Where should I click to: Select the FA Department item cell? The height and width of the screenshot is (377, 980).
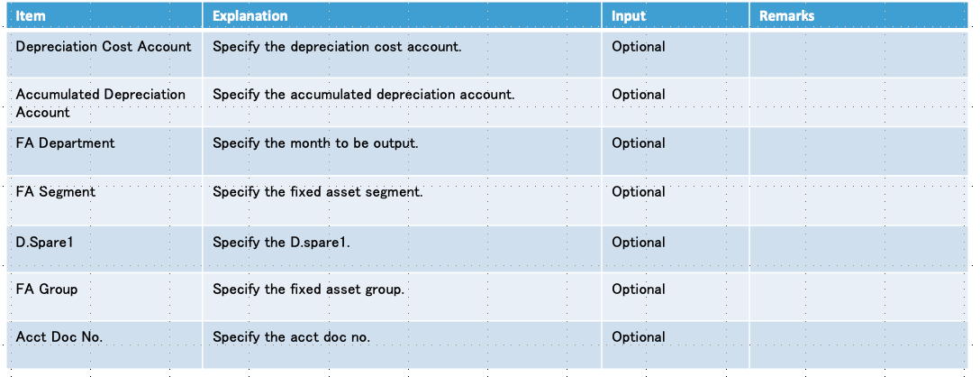tap(105, 151)
